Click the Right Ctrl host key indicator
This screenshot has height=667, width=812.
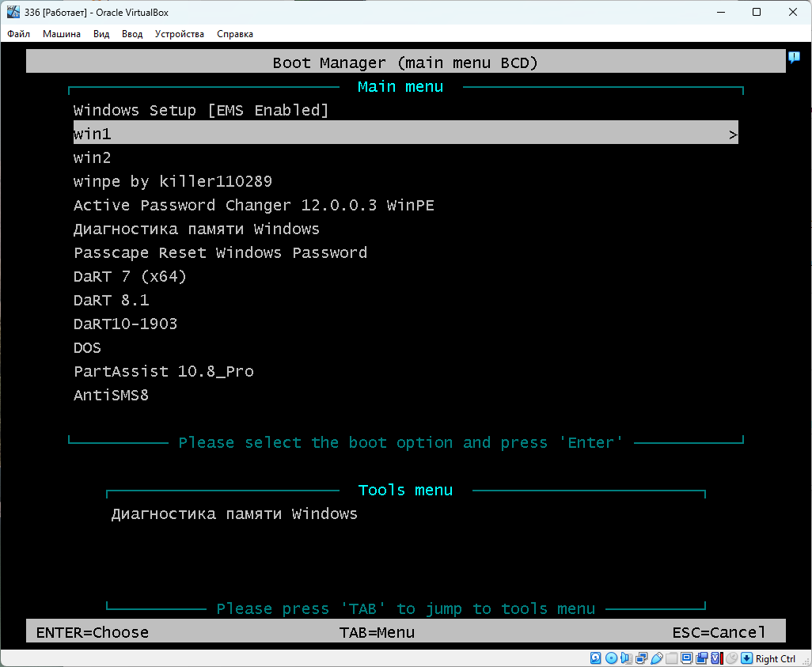click(x=774, y=659)
